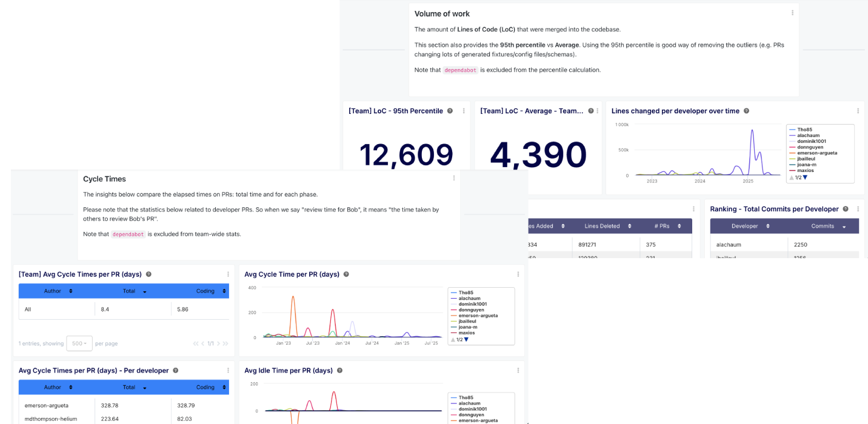The width and height of the screenshot is (868, 424).
Task: Show next legend page in Avg Cycle Time chart
Action: (466, 340)
